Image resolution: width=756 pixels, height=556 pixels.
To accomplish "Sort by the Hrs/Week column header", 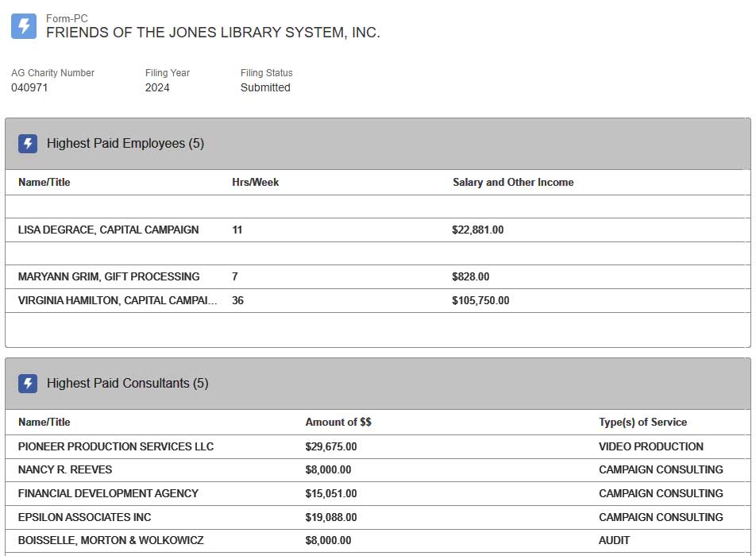I will pyautogui.click(x=255, y=183).
